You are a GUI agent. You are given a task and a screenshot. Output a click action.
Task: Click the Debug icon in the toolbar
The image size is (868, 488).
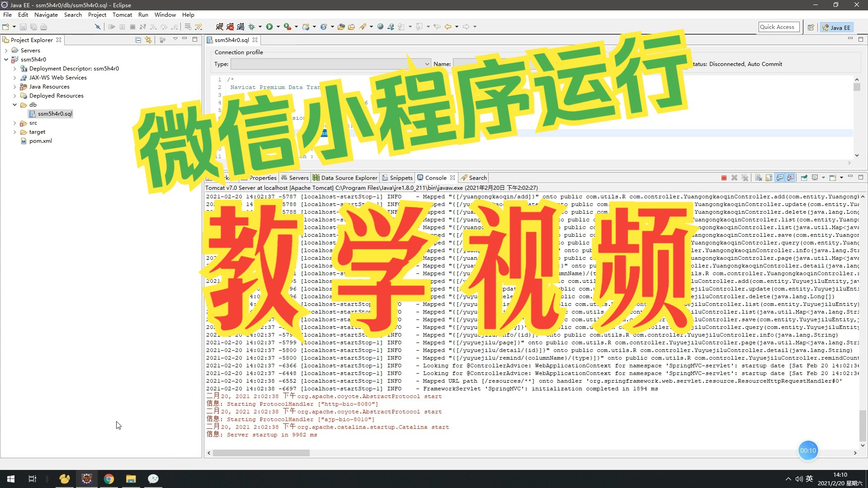tap(251, 27)
